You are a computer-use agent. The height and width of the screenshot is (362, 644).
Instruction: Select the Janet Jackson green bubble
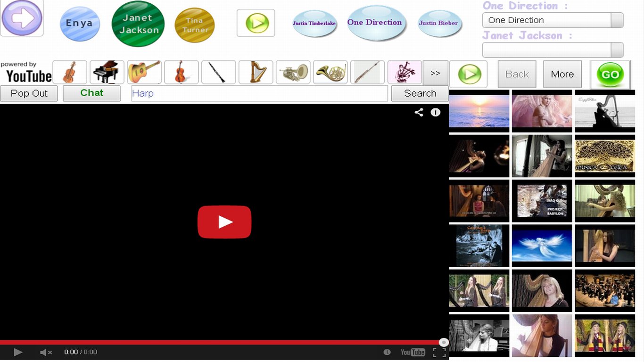pos(138,24)
